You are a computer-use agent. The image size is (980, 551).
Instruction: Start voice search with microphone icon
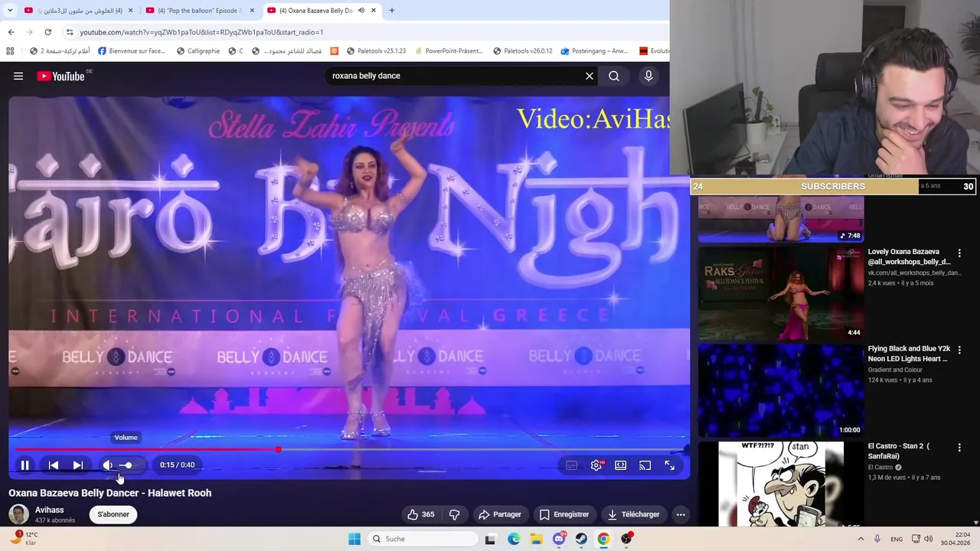click(x=648, y=76)
